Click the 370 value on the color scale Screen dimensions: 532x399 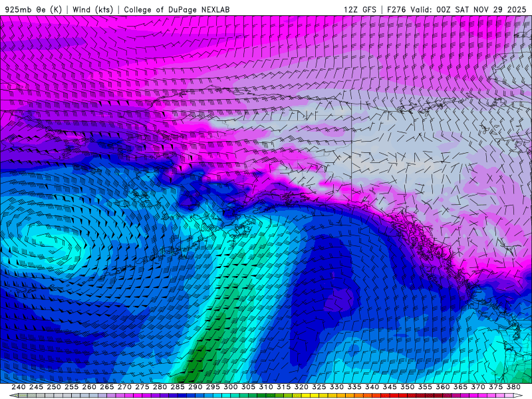[478, 387]
